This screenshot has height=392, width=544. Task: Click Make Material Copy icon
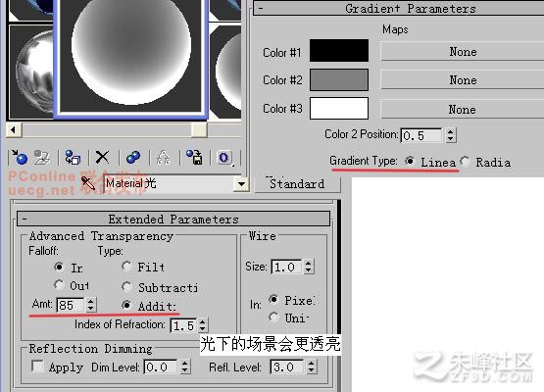pos(133,158)
